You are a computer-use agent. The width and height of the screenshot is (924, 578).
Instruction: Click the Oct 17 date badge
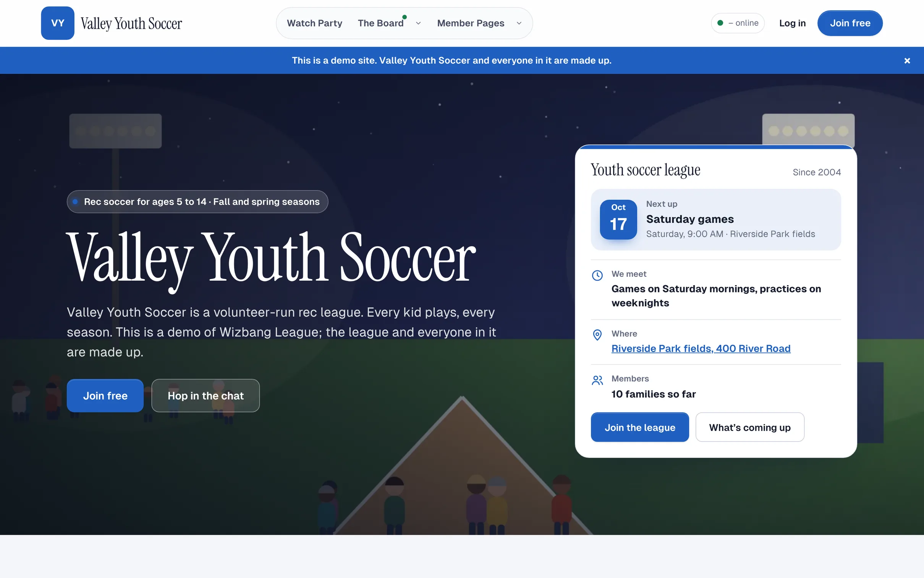coord(618,219)
